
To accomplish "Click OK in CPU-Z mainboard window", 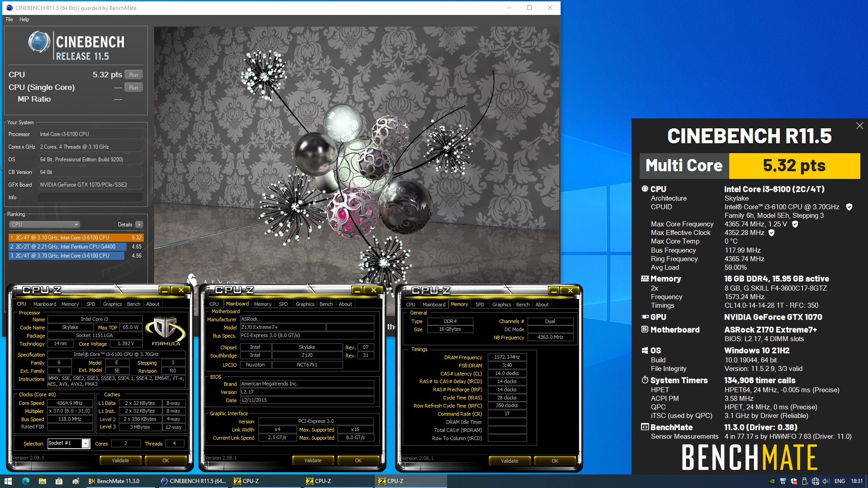I will 358,460.
